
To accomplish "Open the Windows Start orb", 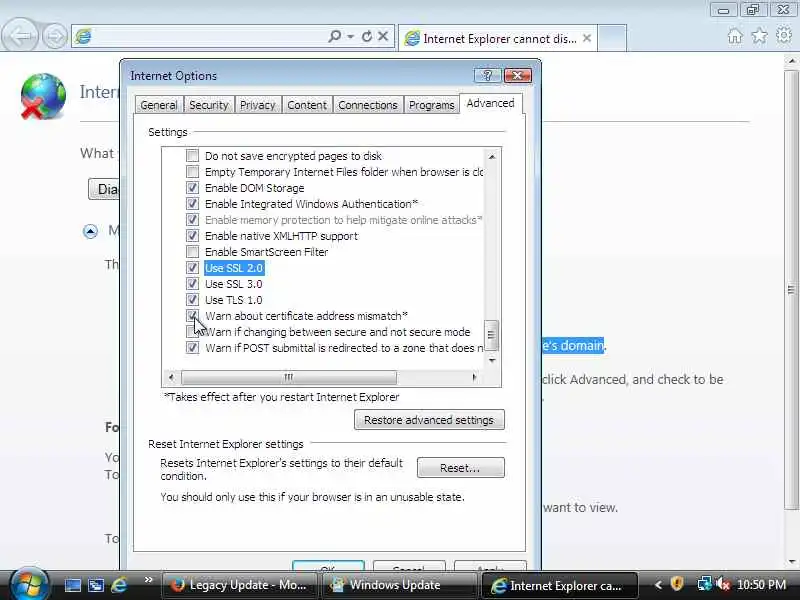I will 29,584.
